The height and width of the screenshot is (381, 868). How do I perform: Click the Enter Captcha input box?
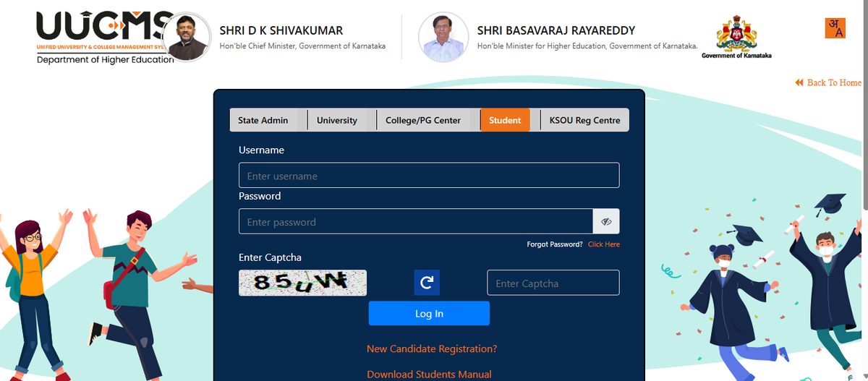coord(553,283)
